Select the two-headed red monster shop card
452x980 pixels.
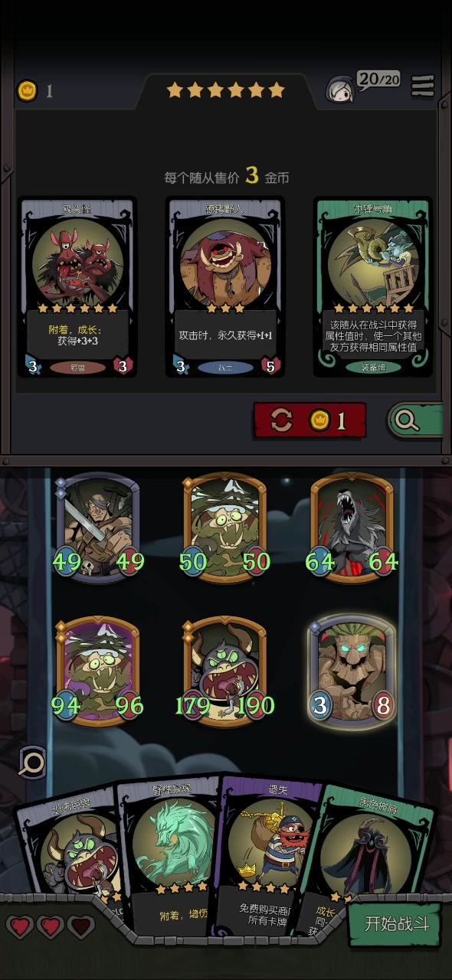click(x=77, y=287)
